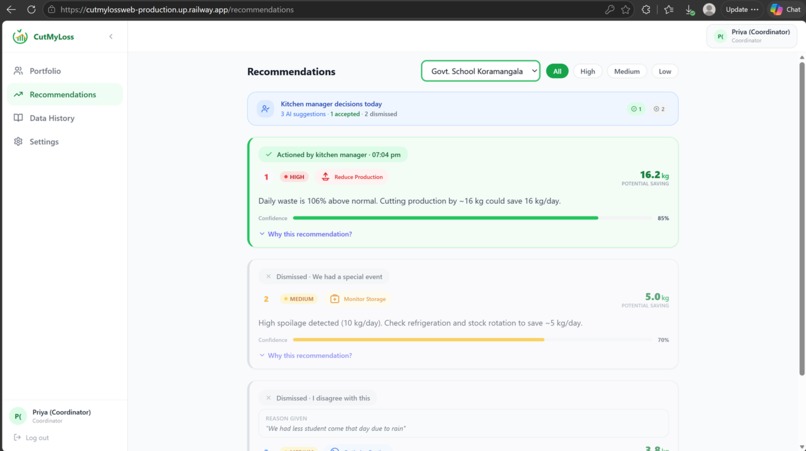Open the browser extensions icon

[646, 9]
